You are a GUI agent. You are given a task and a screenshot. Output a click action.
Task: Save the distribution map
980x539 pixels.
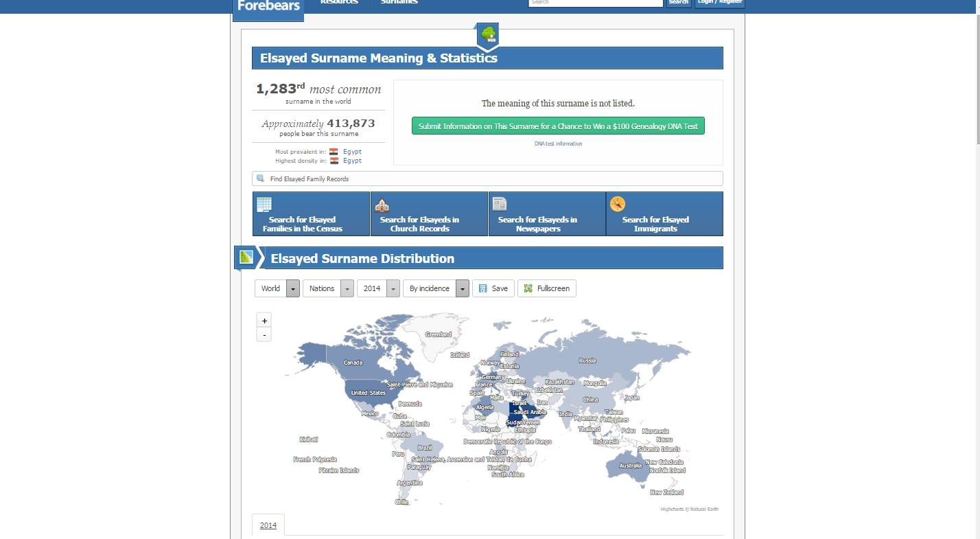(493, 288)
